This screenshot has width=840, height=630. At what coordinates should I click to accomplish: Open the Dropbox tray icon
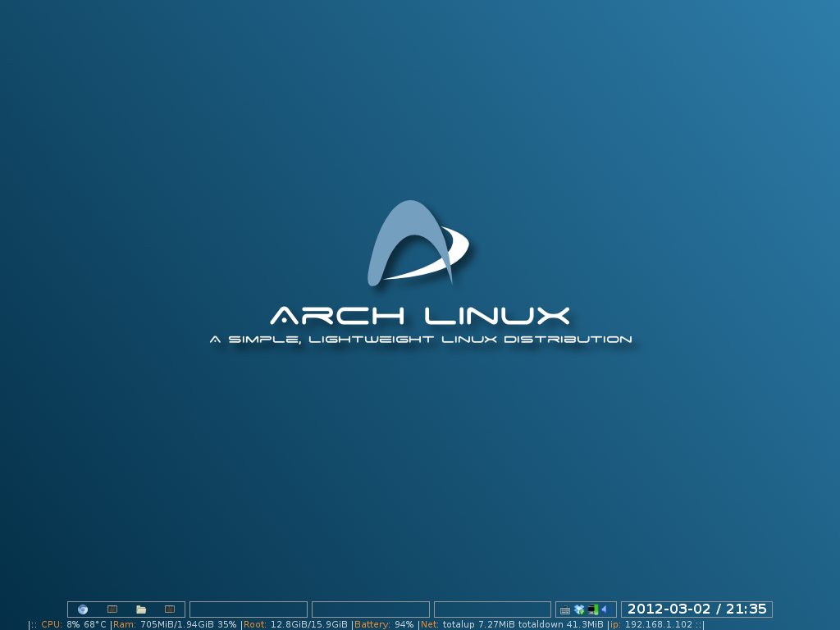pyautogui.click(x=578, y=609)
